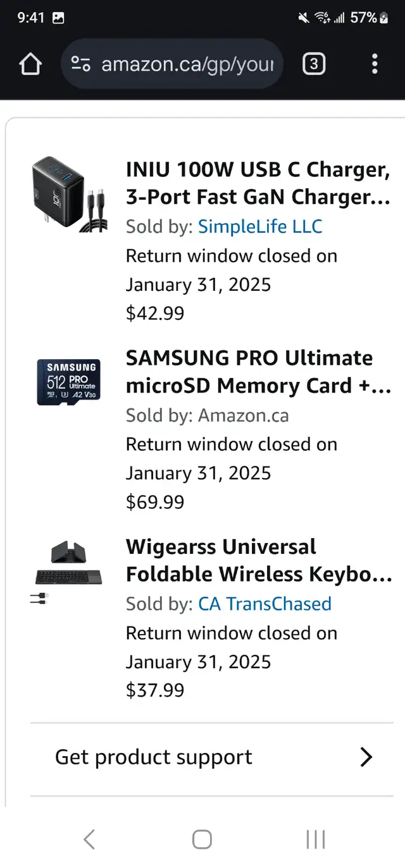Open the CA TransChased seller link

(x=265, y=604)
